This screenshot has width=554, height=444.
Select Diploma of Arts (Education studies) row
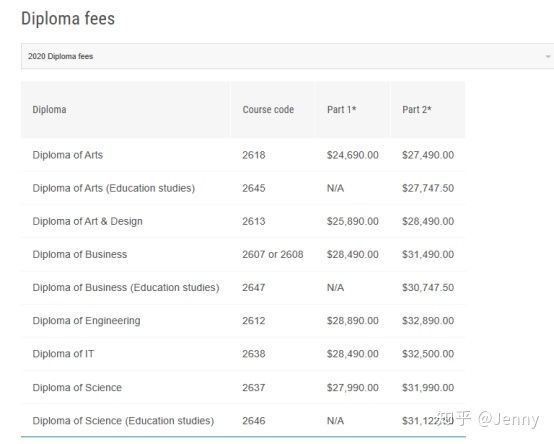[243, 188]
